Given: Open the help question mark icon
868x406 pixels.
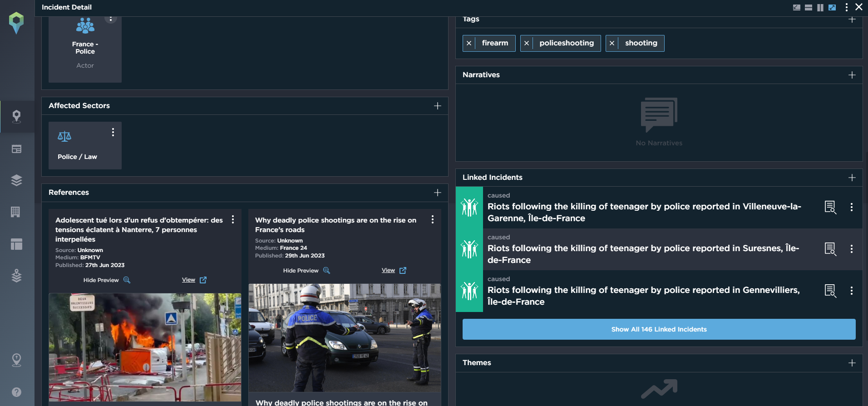Looking at the screenshot, I should coord(16,392).
